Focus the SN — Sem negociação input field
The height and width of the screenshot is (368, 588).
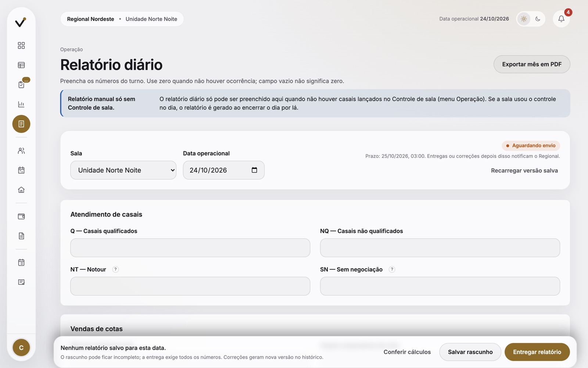440,286
